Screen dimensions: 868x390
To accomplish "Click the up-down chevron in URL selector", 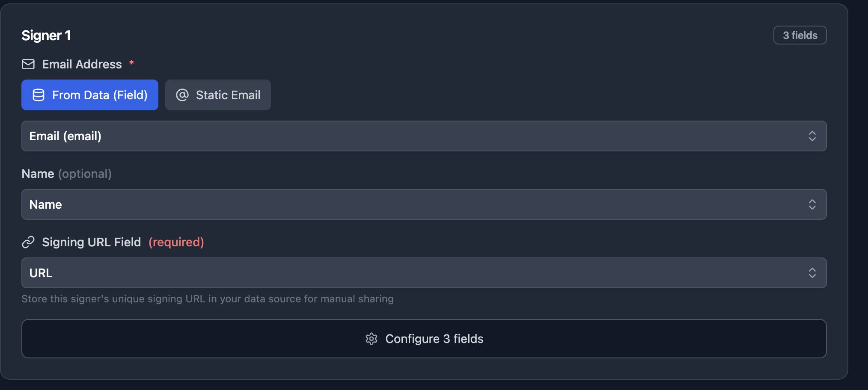I will (x=812, y=273).
